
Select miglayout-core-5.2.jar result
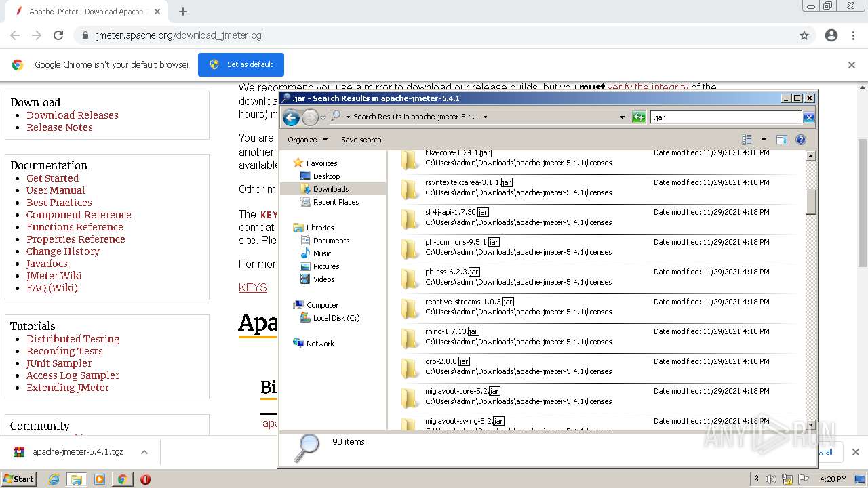tap(597, 396)
